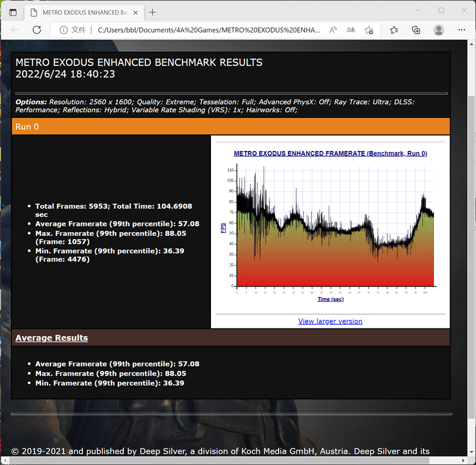Image resolution: width=476 pixels, height=465 pixels.
Task: Click the horizontal scrollbar at the bottom
Action: tap(232, 461)
